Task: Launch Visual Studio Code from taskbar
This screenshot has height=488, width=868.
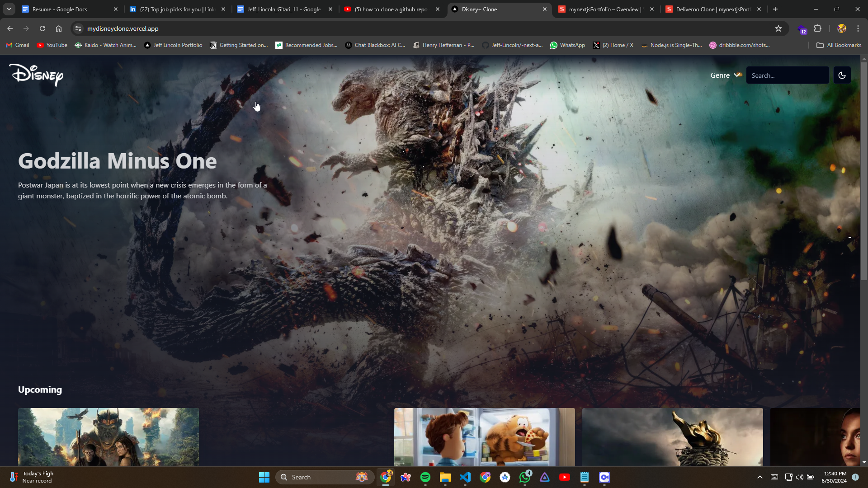Action: point(465,477)
